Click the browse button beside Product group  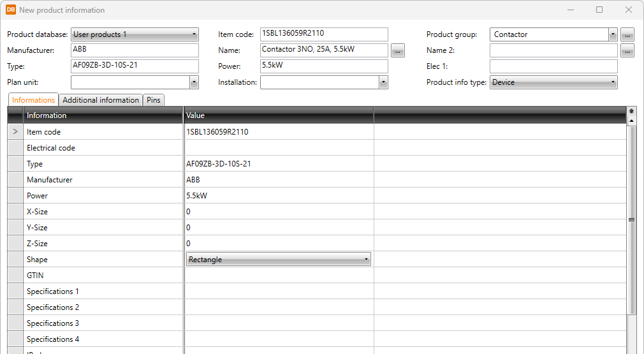(x=627, y=35)
